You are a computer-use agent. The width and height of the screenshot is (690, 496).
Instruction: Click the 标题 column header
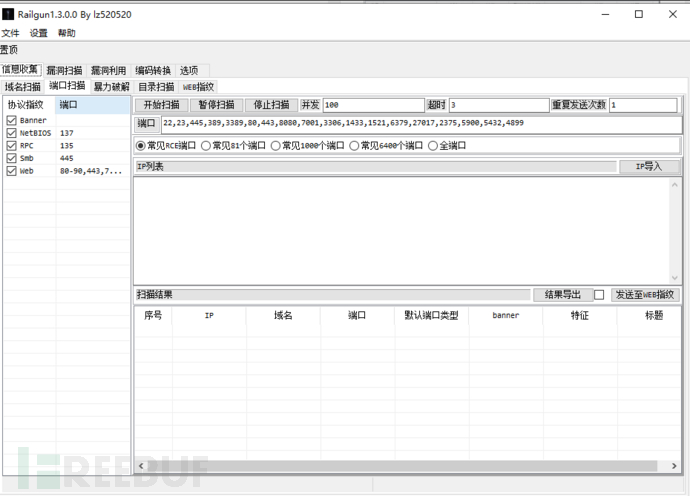[653, 315]
